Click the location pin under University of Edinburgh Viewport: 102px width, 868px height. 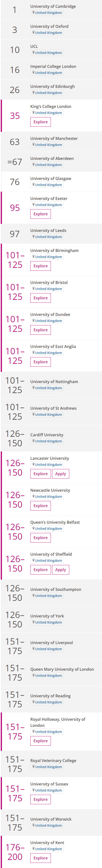click(33, 93)
